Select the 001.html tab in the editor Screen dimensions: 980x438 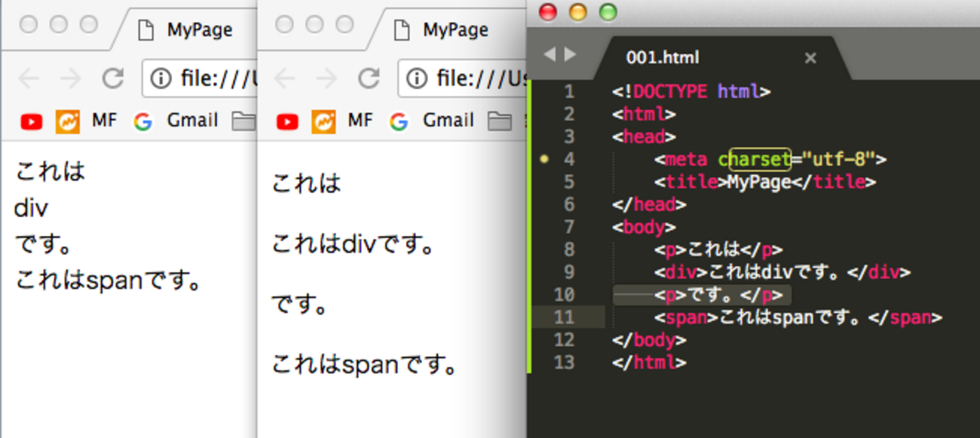tap(662, 57)
